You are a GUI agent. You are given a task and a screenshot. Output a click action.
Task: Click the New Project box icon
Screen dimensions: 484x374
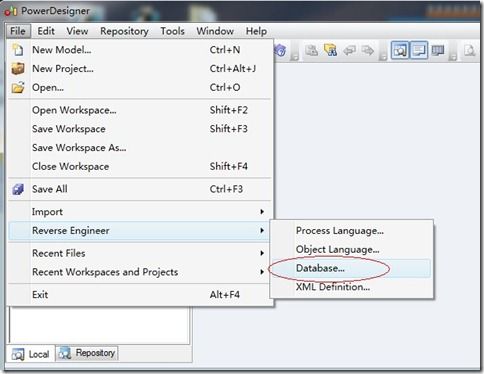tap(18, 69)
